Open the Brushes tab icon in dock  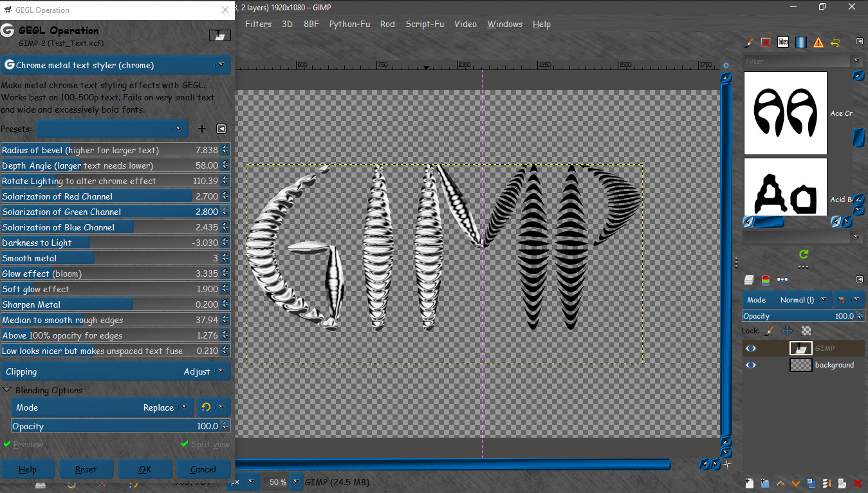pyautogui.click(x=749, y=42)
